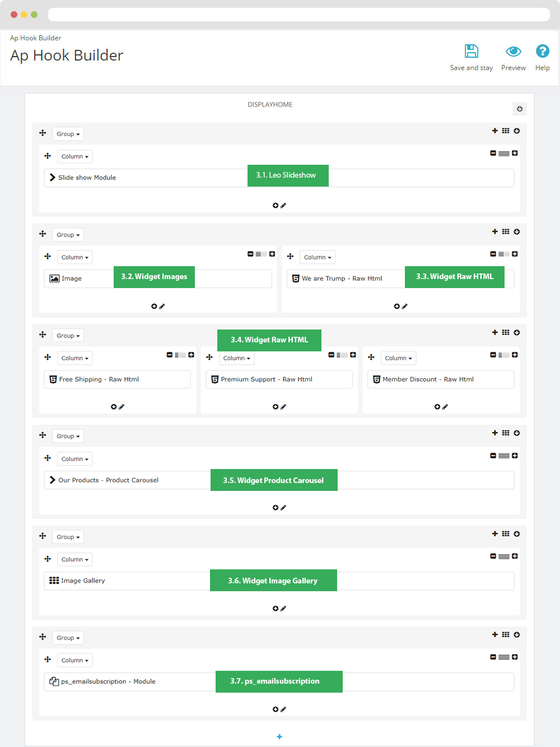Open Column dropdown above We are Trump widget
560x747 pixels.
tap(318, 257)
